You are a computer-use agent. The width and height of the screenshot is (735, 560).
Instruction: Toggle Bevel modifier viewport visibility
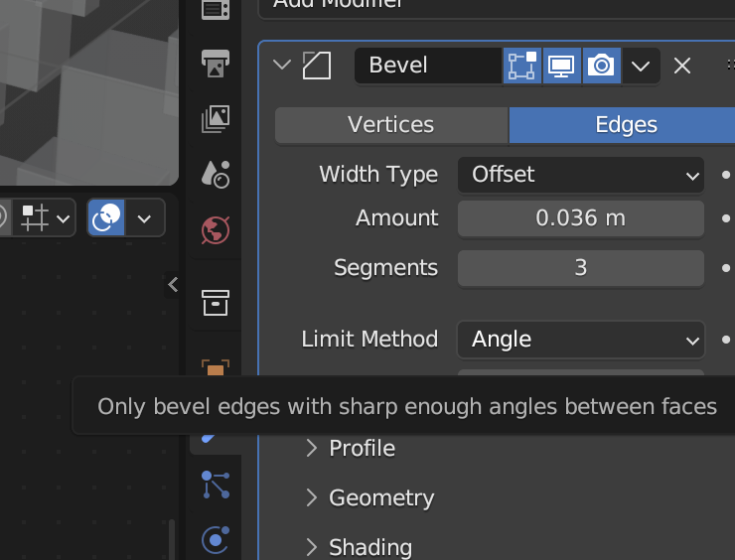pos(561,66)
